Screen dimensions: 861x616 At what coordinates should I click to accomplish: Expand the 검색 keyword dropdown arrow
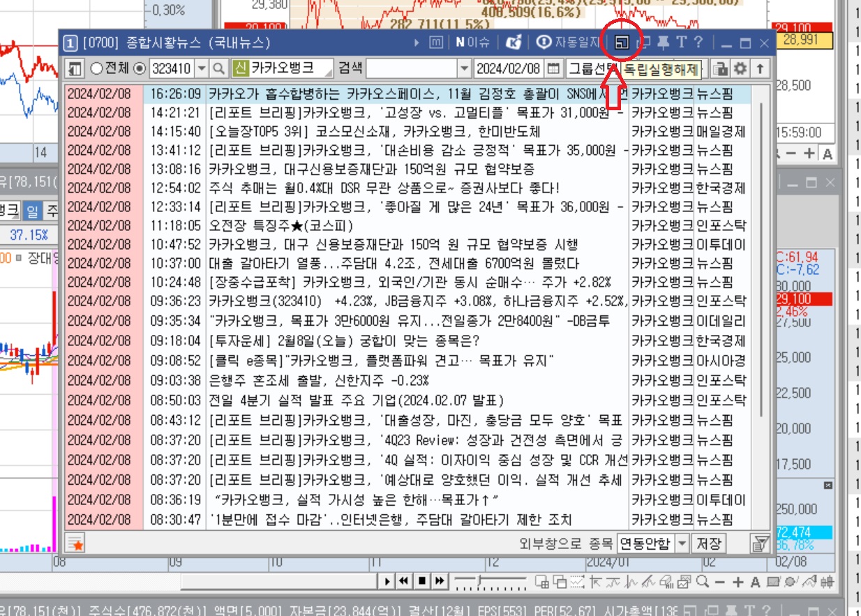click(465, 68)
